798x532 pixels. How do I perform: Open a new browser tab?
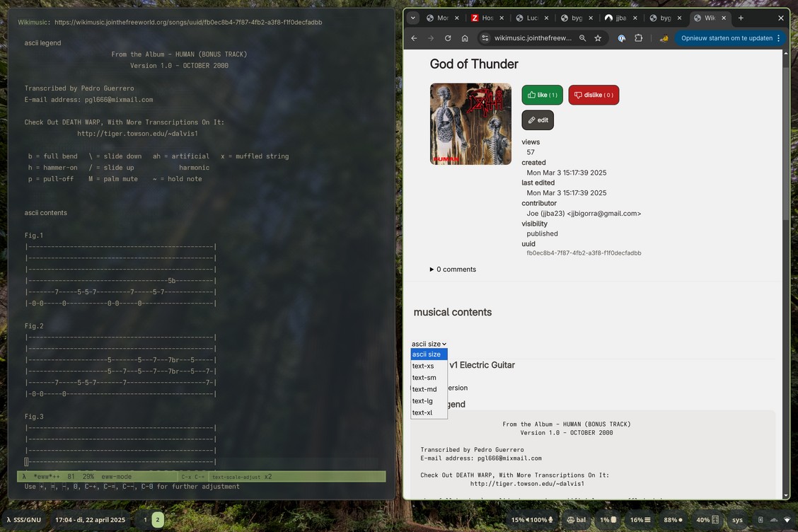click(x=741, y=18)
